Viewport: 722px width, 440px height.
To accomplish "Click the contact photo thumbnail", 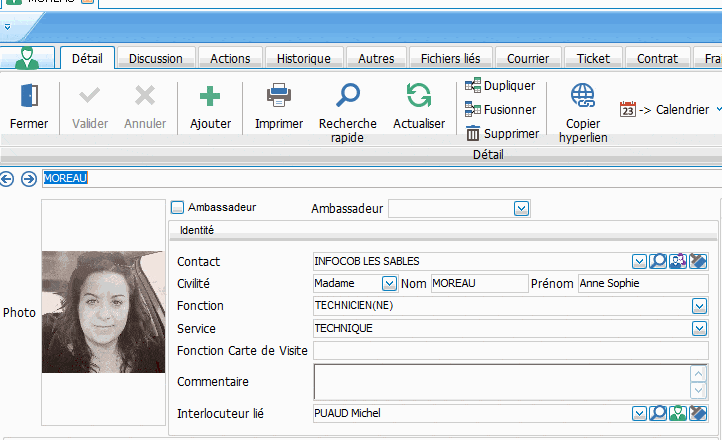I will point(103,311).
